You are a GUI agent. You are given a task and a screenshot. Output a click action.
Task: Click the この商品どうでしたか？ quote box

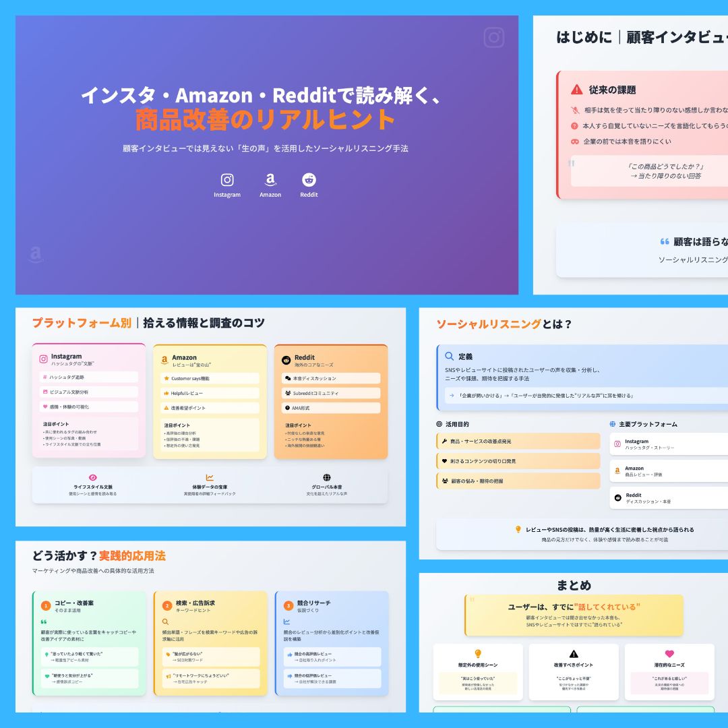click(x=649, y=171)
